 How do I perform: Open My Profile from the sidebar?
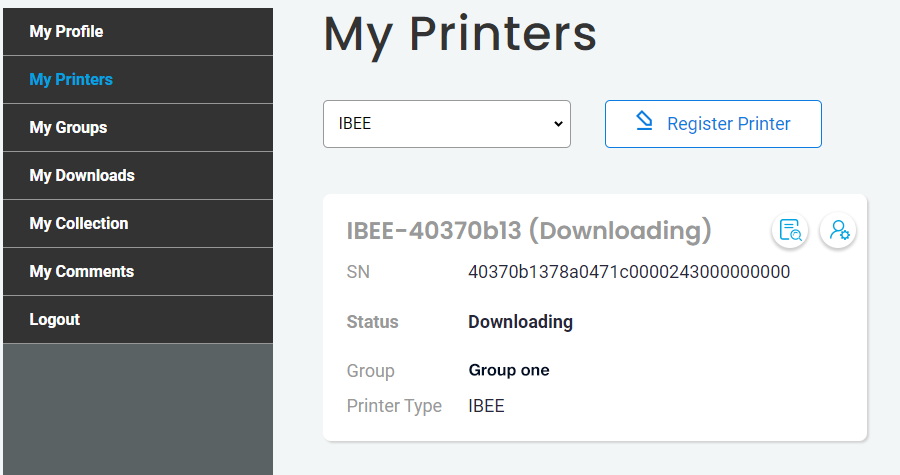[66, 32]
